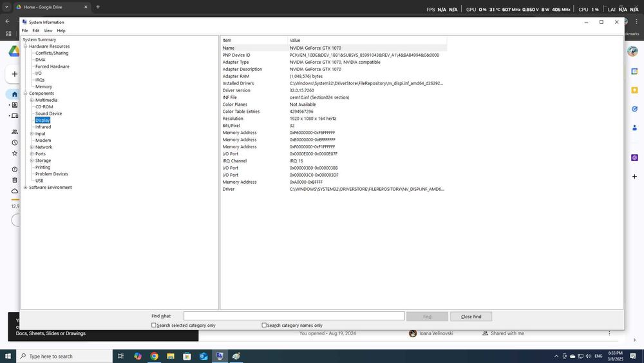
Task: Click Google Drive Home sidebar icon
Action: (x=14, y=94)
